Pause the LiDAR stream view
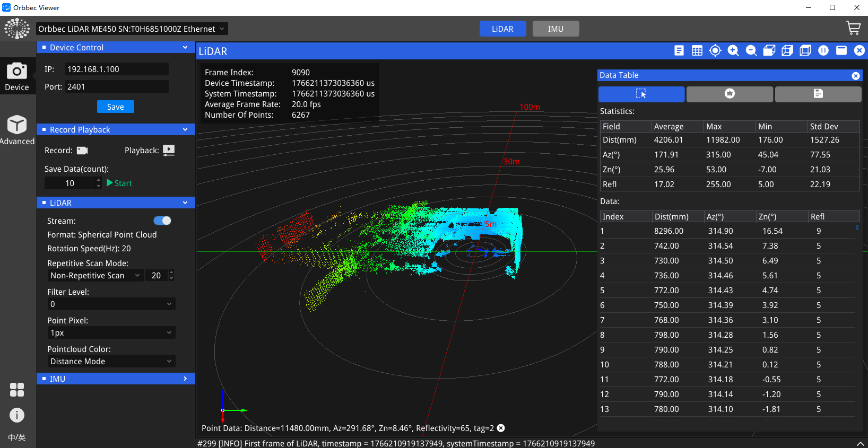 [823, 50]
